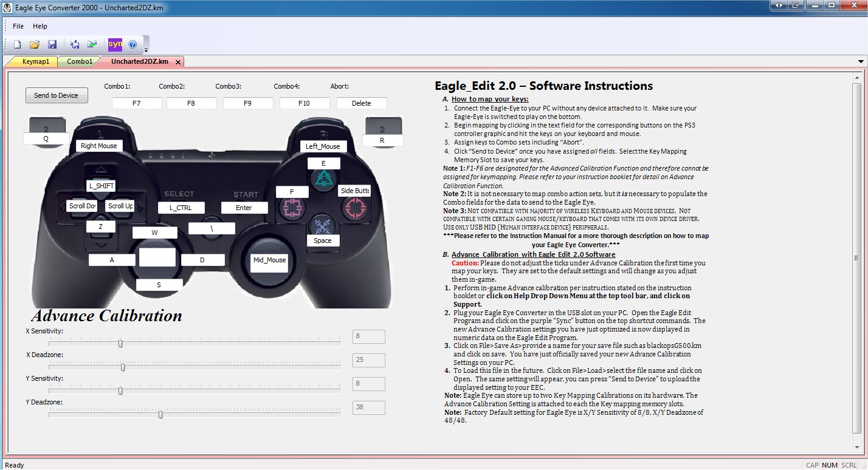Click the Abort field showing Delete
The width and height of the screenshot is (868, 470).
(362, 103)
